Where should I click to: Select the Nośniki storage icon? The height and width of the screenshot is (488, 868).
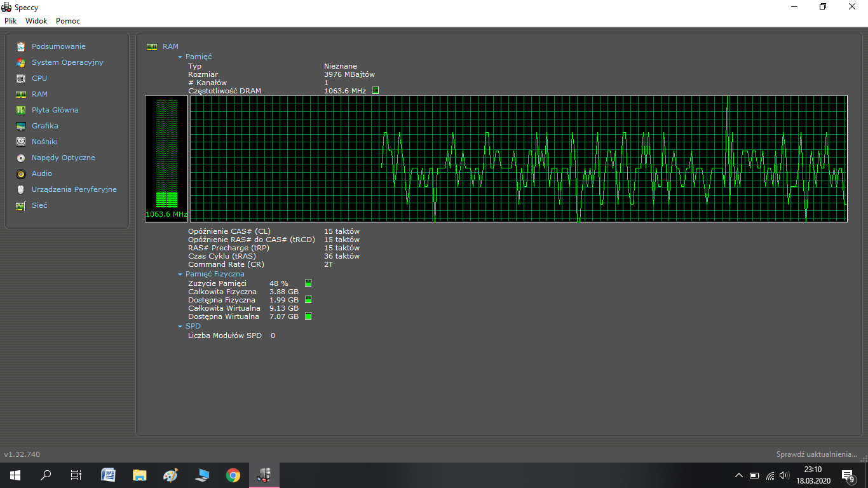coord(21,142)
